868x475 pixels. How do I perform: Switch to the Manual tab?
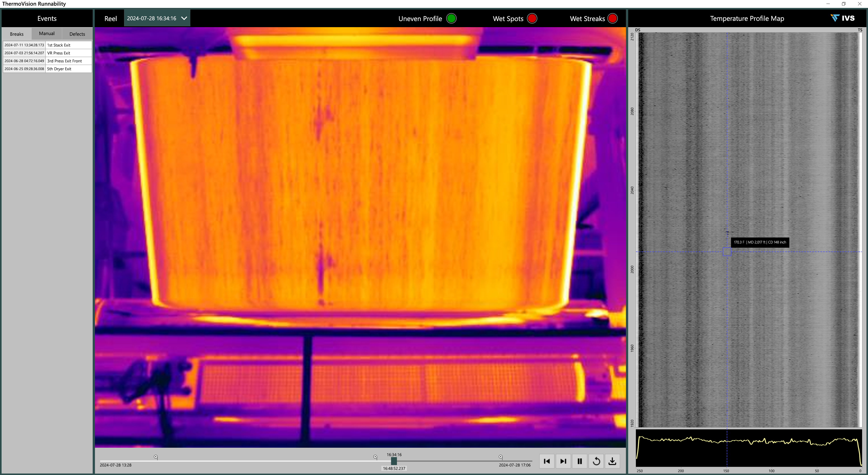coord(47,33)
